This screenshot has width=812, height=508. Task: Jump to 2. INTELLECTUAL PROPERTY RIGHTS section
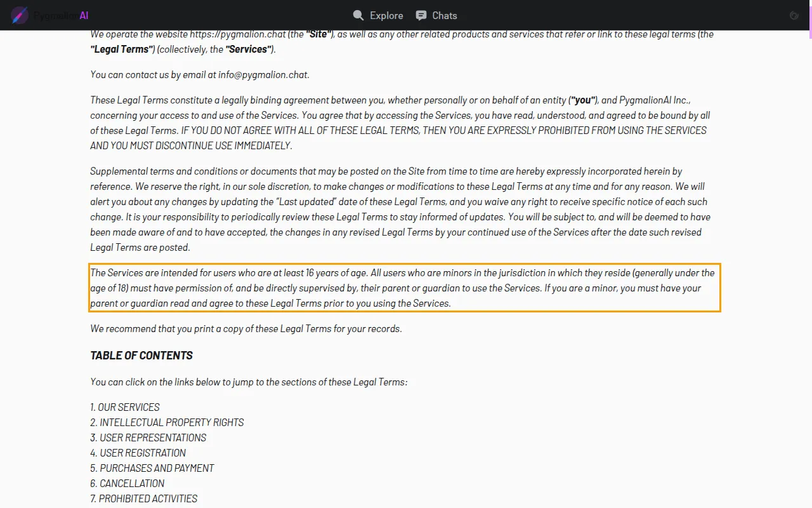point(167,422)
